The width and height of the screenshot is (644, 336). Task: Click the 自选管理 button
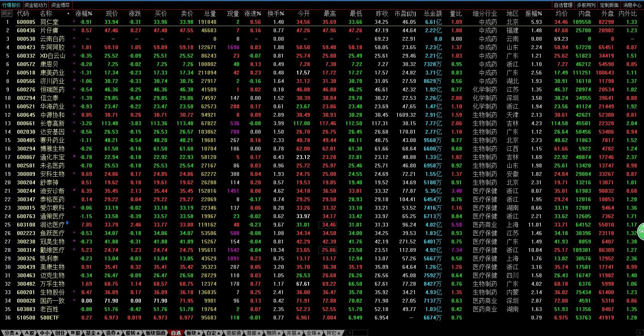coord(563,5)
